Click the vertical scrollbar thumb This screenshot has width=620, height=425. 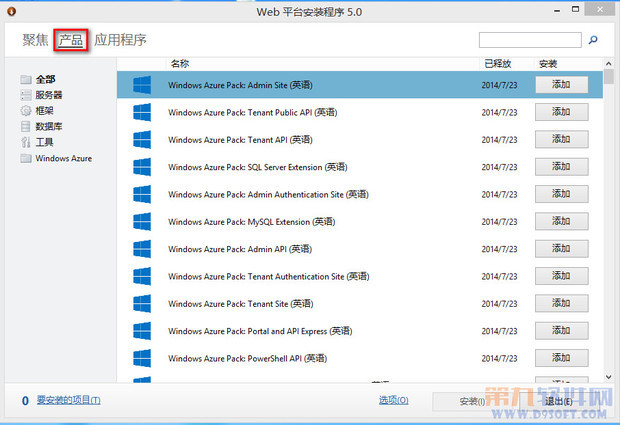(x=609, y=76)
